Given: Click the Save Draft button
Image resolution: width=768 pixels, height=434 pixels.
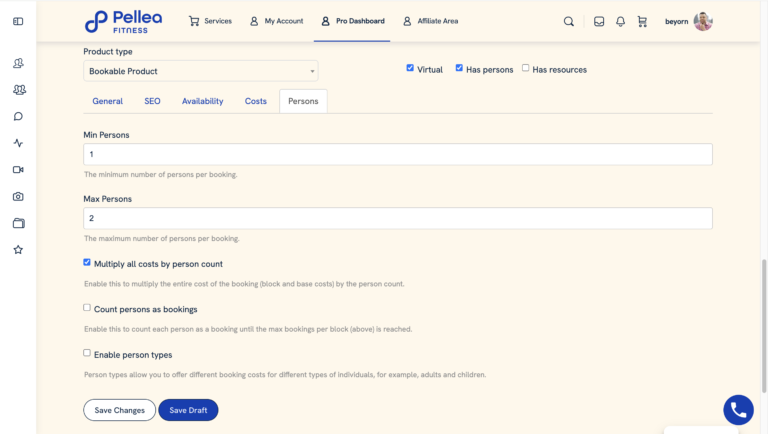Looking at the screenshot, I should (188, 410).
